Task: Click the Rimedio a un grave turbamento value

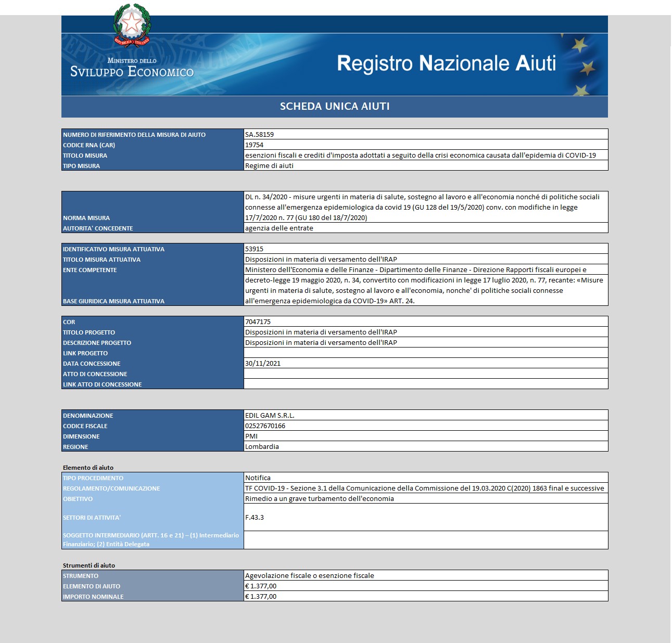Action: [x=320, y=498]
